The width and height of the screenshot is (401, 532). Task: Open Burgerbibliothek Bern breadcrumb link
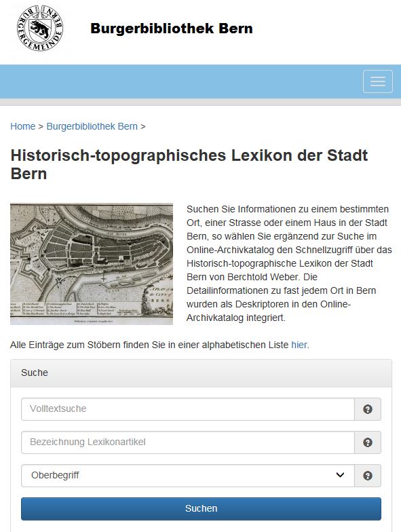click(92, 126)
